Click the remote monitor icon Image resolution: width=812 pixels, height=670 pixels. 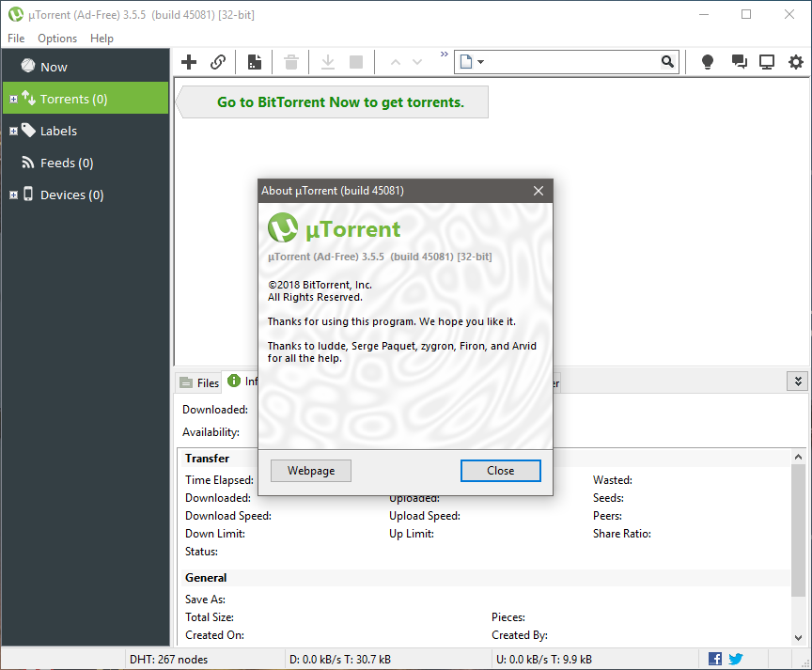(x=767, y=62)
